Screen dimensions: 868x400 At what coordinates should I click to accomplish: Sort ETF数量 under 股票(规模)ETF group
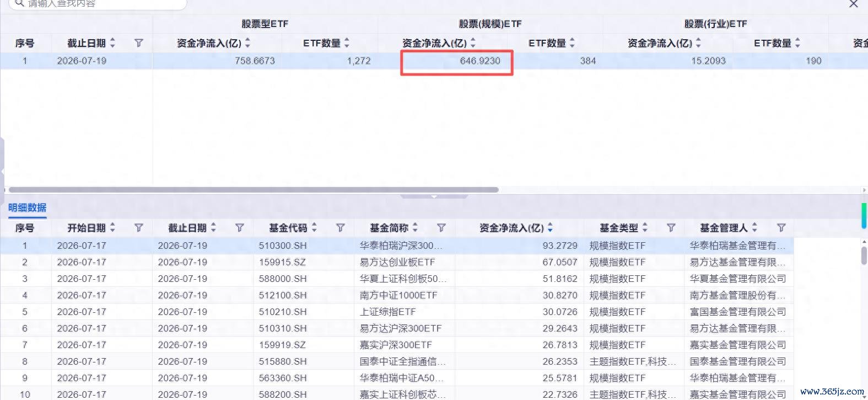click(572, 43)
